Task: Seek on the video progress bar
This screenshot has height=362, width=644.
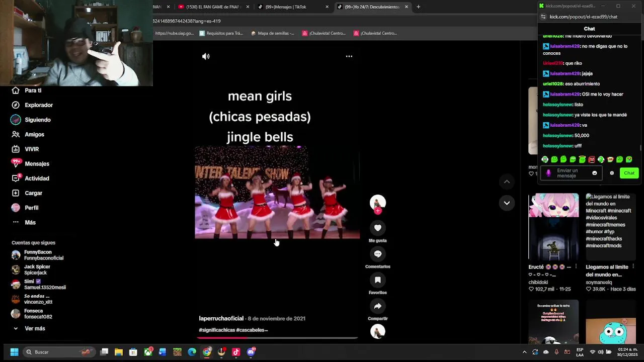Action: point(277,338)
